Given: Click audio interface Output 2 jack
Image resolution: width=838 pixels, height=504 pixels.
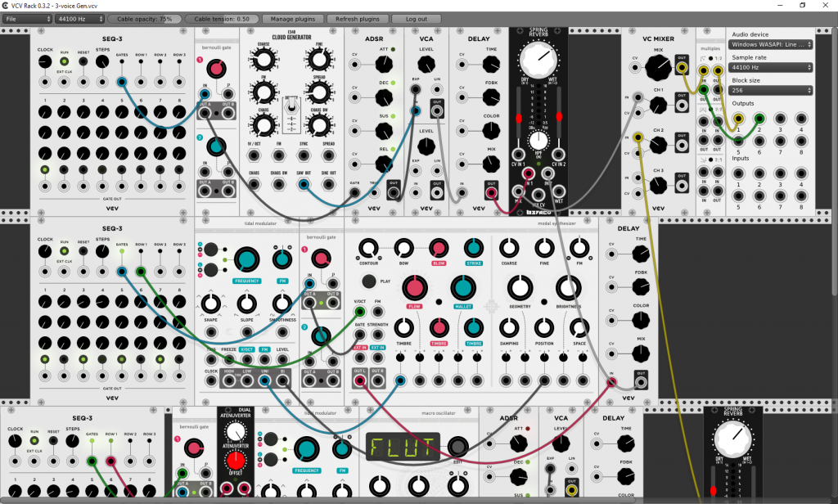Looking at the screenshot, I should pos(759,119).
